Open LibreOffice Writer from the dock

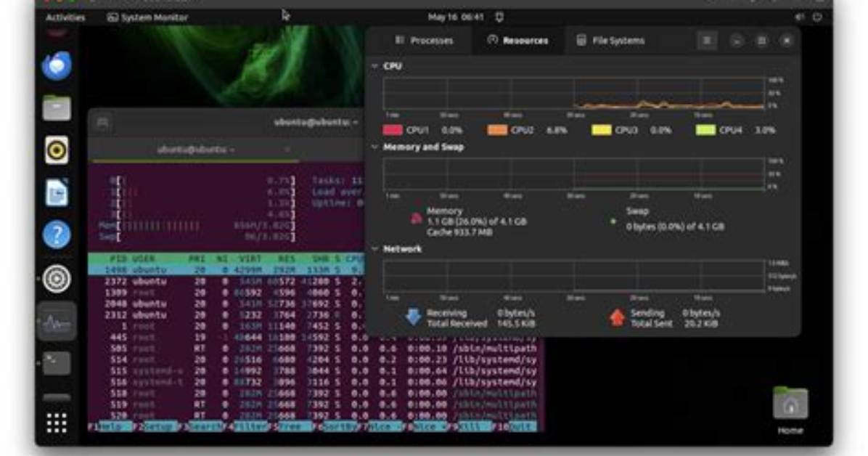click(x=57, y=192)
